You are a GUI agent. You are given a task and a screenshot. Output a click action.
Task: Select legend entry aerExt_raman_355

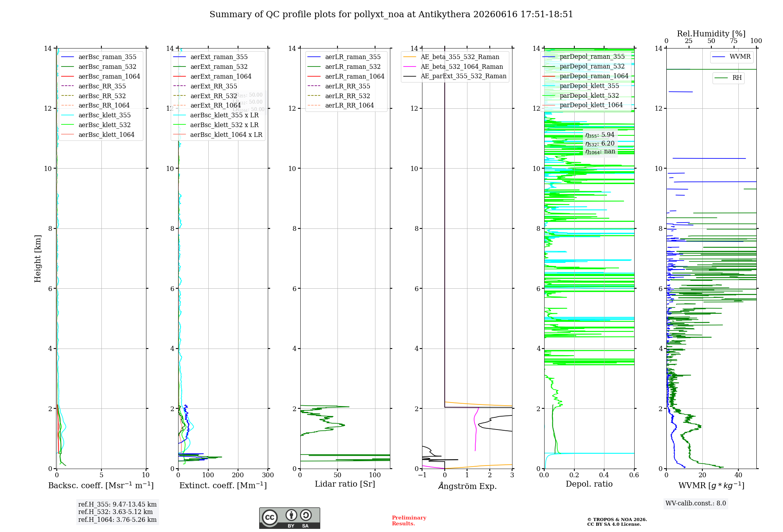coord(211,57)
